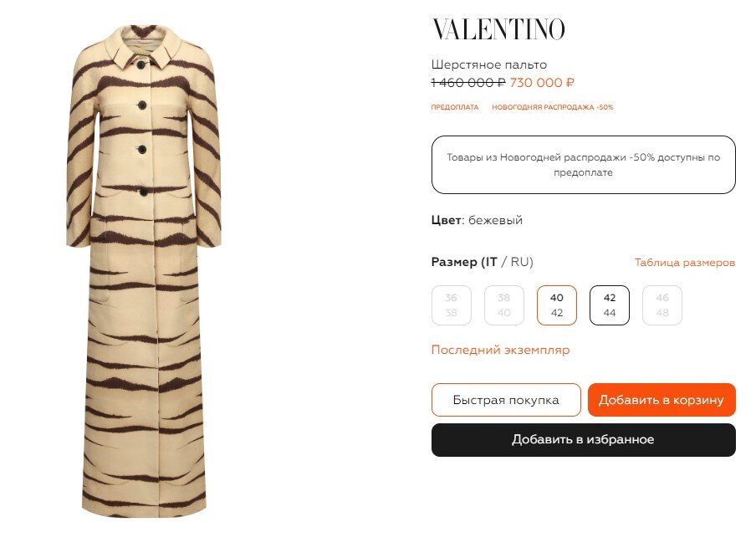Choose unavailable size 38 / 40

[x=503, y=305]
